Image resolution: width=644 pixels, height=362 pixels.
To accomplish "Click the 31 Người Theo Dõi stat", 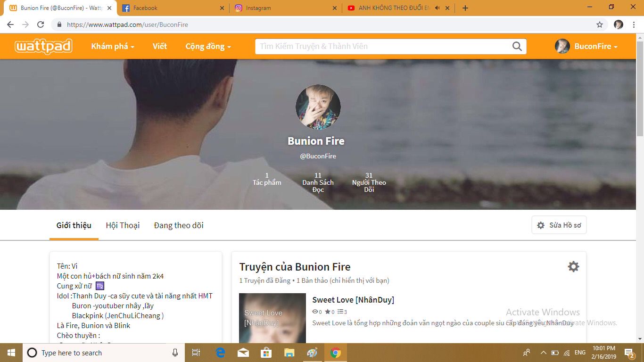I will pyautogui.click(x=369, y=182).
